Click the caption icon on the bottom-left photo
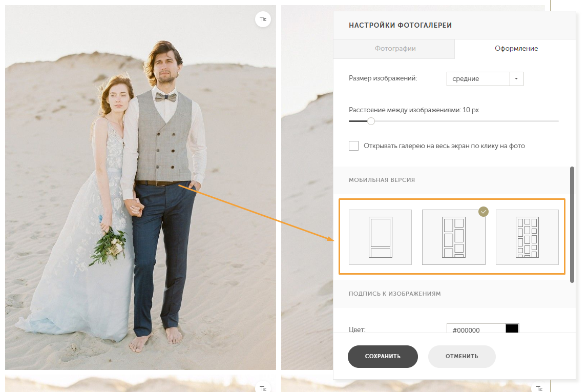The height and width of the screenshot is (392, 588). point(263,388)
